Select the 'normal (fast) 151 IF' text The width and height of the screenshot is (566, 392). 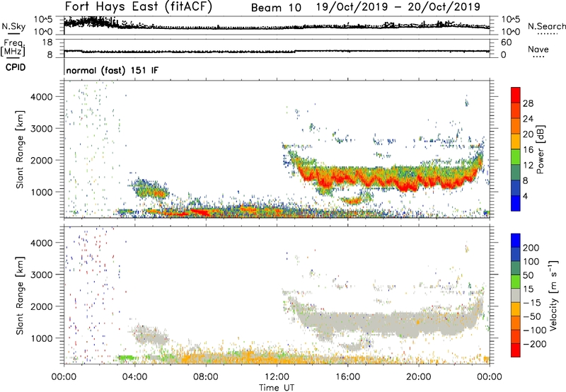pos(112,70)
